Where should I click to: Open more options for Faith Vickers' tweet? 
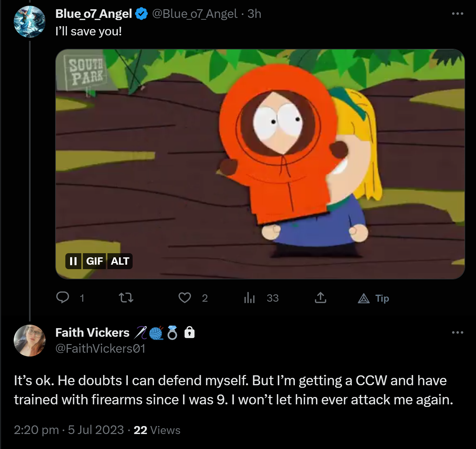(x=458, y=333)
